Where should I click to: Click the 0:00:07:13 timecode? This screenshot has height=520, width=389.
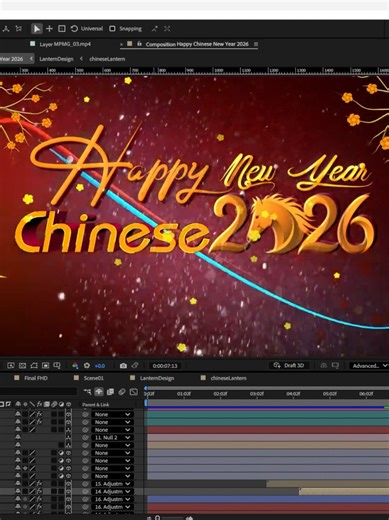point(165,366)
